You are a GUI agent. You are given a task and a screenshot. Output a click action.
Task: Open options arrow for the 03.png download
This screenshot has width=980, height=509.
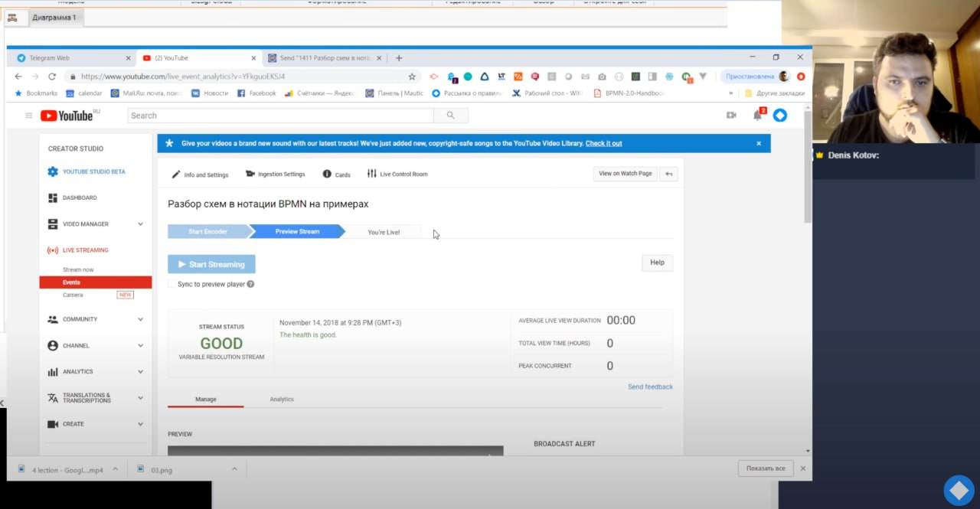point(234,469)
